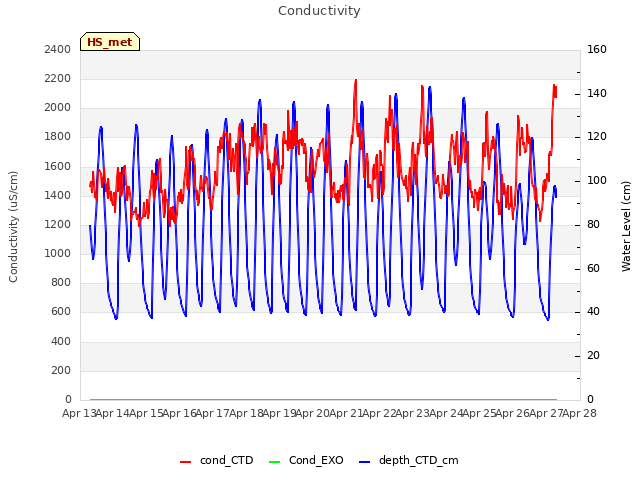
Task: Click the Apr 13 x-axis tick label
Action: 79,413
